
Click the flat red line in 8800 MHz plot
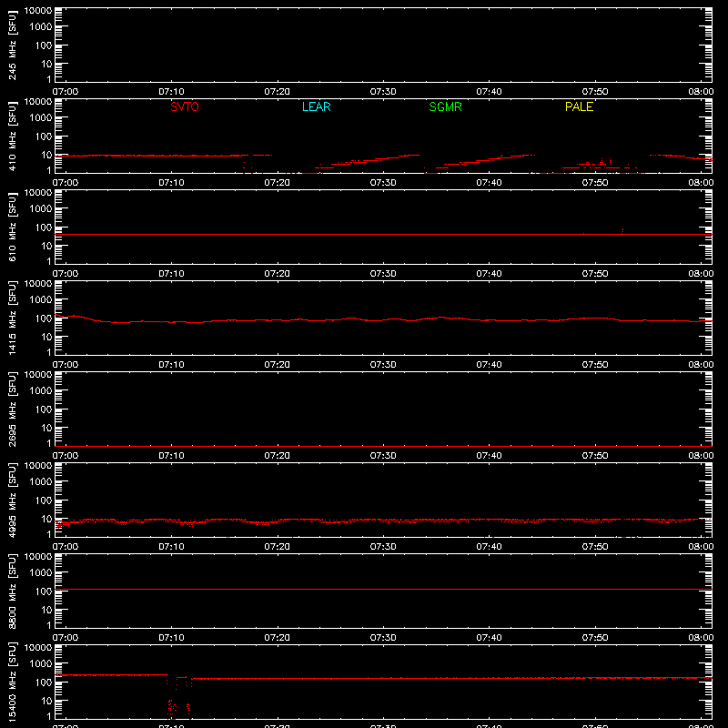[x=383, y=589]
